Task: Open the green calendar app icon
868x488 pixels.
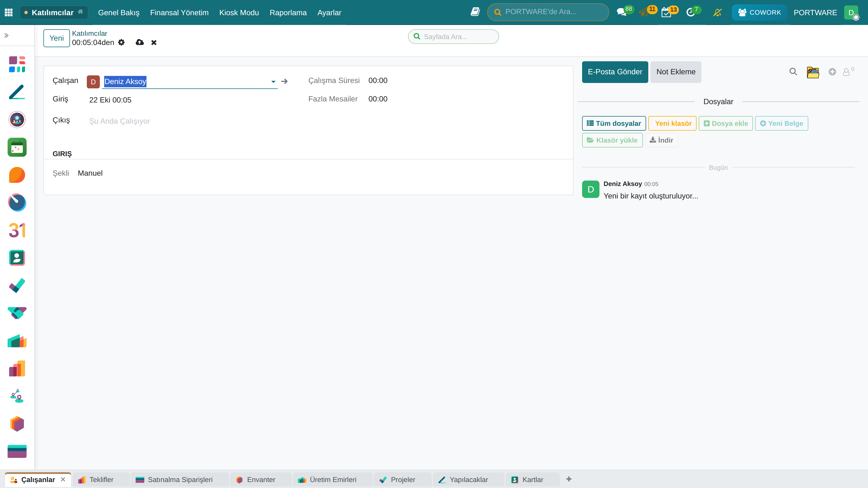Action: (17, 147)
